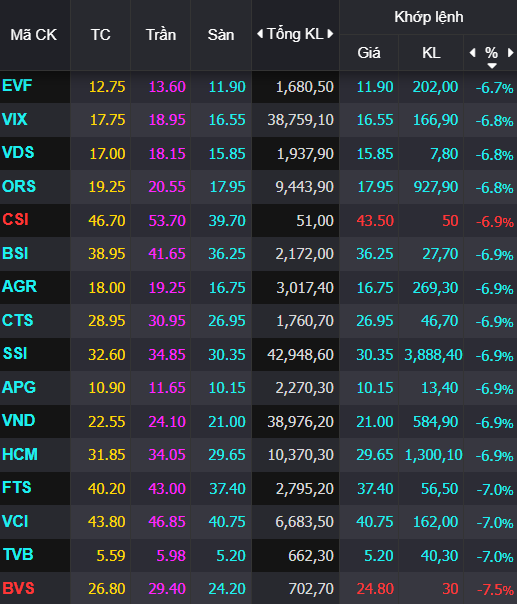Click right arrow beside Tổng KL header
The height and width of the screenshot is (604, 517).
click(330, 34)
